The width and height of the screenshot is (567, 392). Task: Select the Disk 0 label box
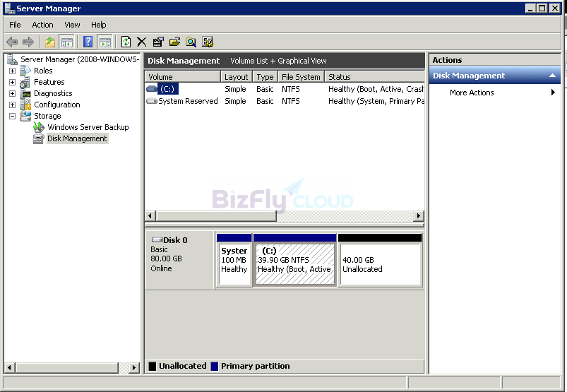tap(180, 261)
